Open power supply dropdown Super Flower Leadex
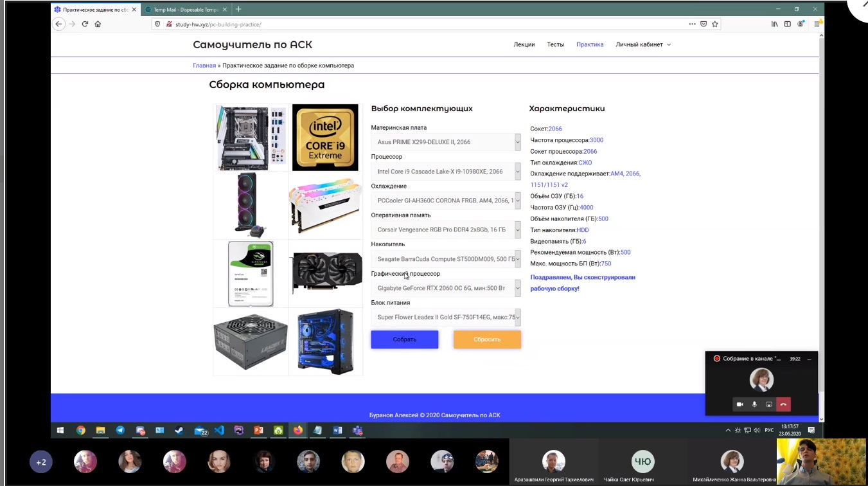868x486 pixels. (446, 317)
